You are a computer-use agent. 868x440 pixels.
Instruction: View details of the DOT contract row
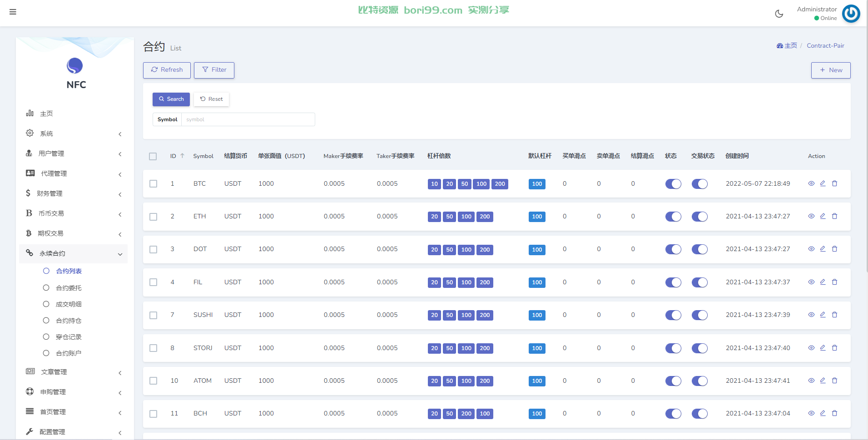coord(811,249)
